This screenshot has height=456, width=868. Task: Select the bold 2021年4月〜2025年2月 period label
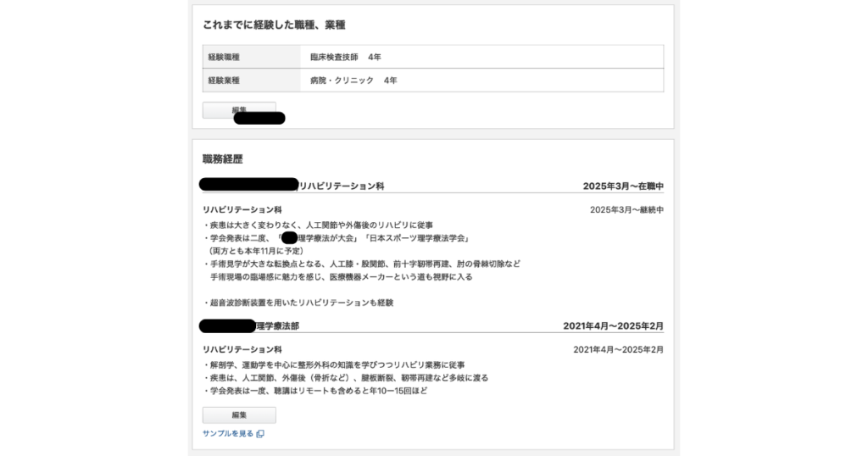point(613,325)
